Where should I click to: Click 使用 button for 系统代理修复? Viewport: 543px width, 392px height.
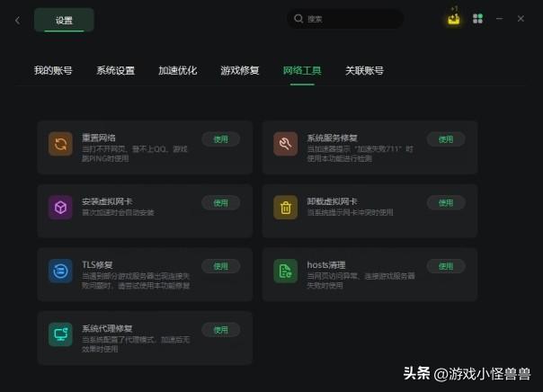coord(220,330)
